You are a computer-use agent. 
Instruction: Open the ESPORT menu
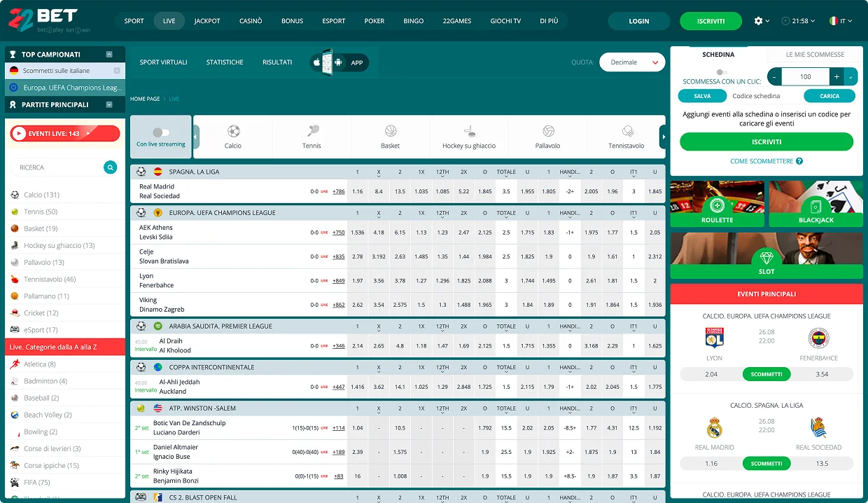click(x=334, y=21)
